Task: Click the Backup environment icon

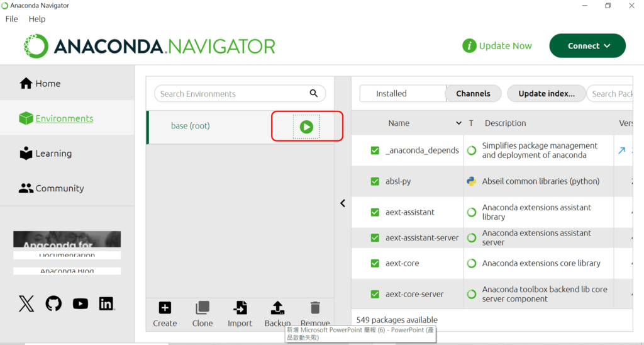Action: 277,308
